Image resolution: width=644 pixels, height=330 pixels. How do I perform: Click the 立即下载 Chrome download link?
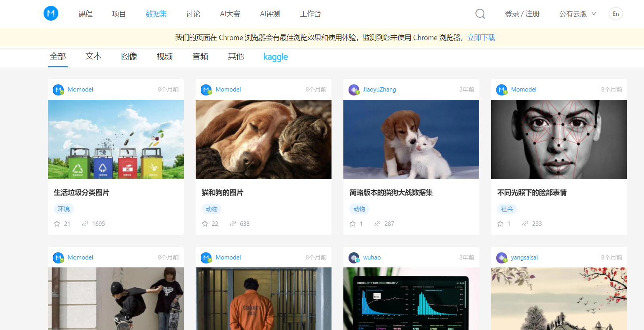[x=481, y=38]
